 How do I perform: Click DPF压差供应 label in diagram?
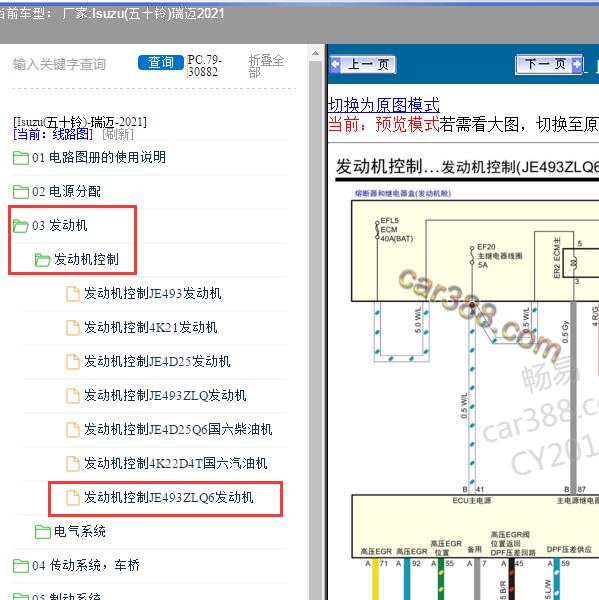tap(569, 549)
